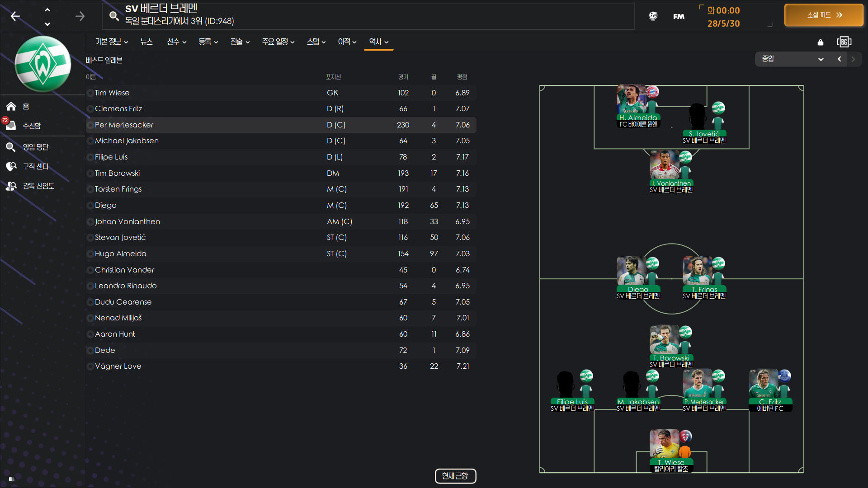Toggle the BG background icon
Viewport: 868px width, 488px height.
(x=844, y=42)
